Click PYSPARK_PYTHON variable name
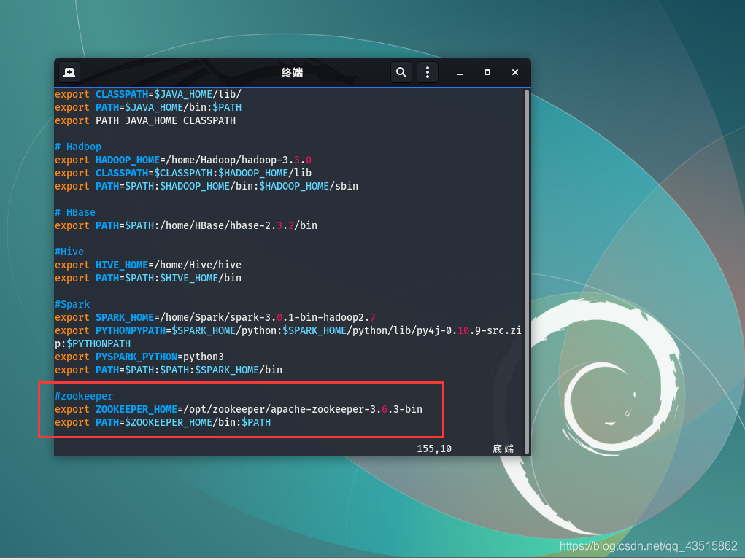The width and height of the screenshot is (745, 560). 136,357
